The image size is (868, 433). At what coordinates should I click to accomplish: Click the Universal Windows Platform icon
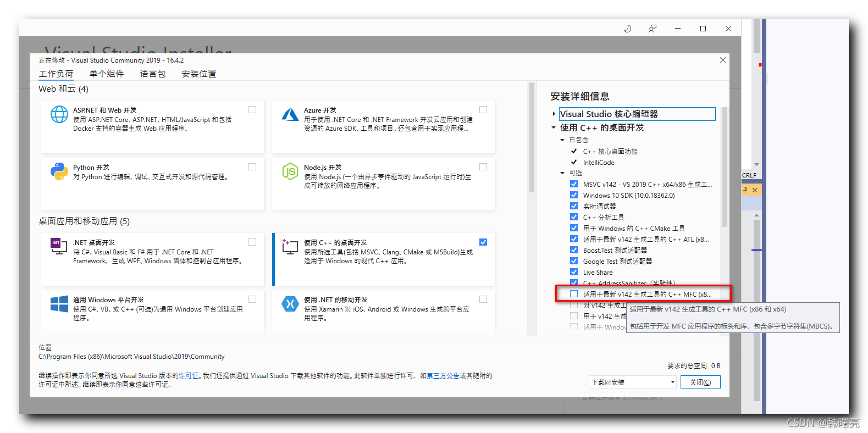click(59, 304)
